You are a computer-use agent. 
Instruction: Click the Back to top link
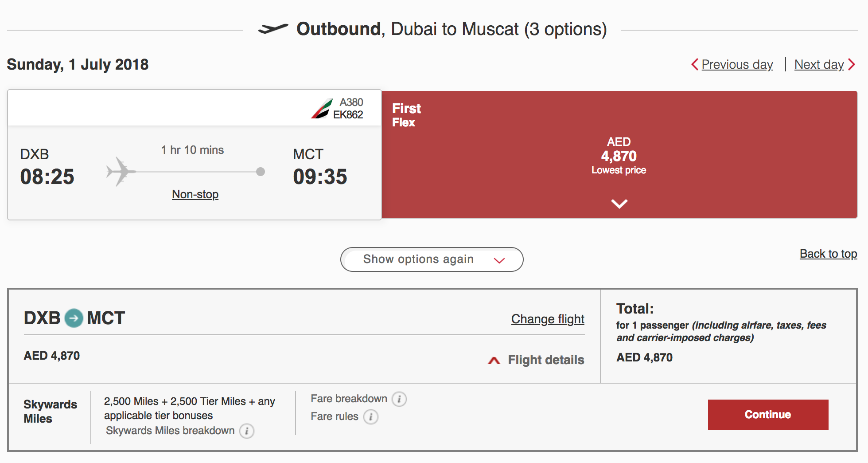coord(828,254)
